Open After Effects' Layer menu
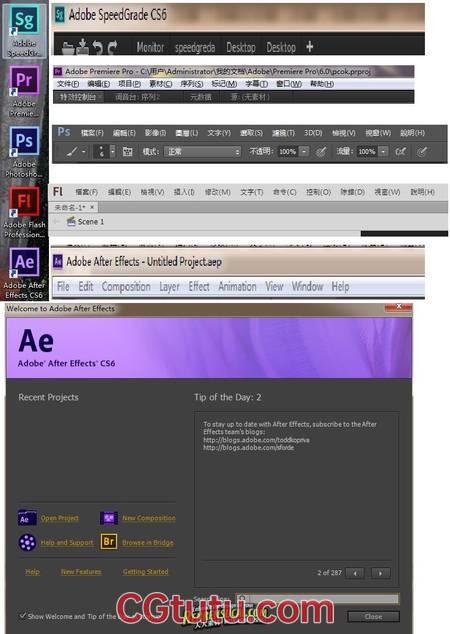Screen dimensions: 450x634 click(169, 287)
